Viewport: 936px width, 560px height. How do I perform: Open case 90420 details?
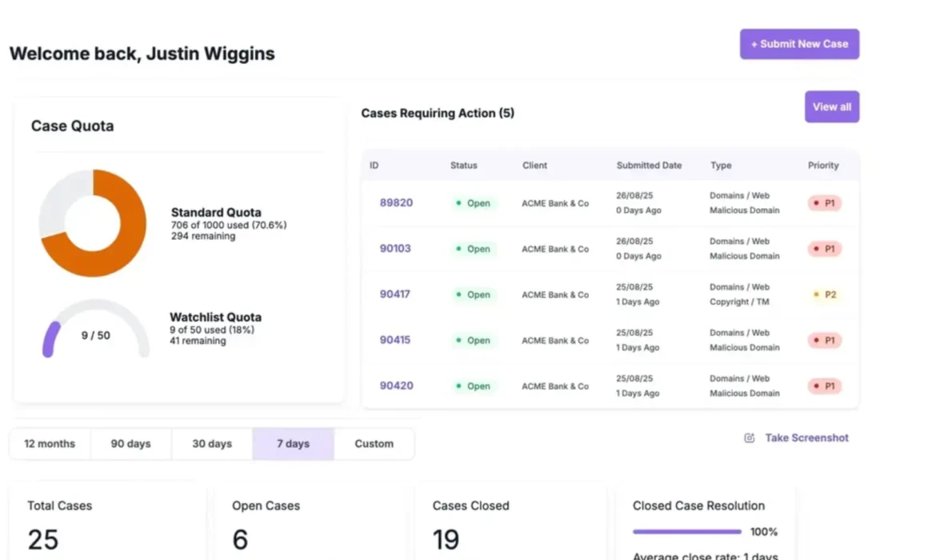[x=395, y=386]
